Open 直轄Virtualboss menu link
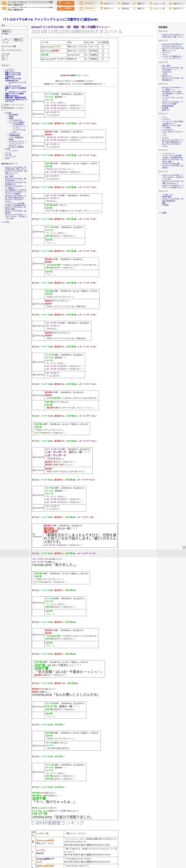This screenshot has height=868, width=186. click(x=12, y=96)
